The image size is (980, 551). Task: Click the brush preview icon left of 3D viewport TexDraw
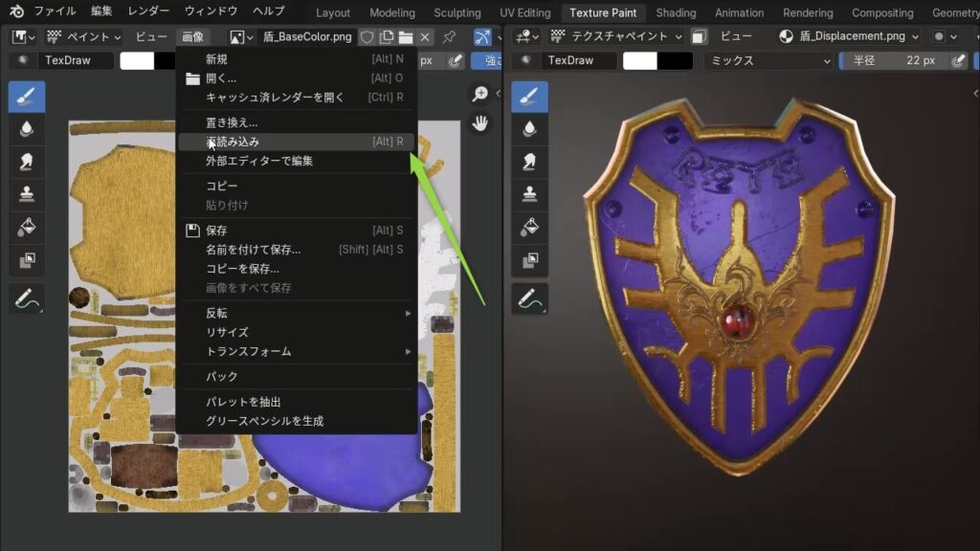pos(525,60)
